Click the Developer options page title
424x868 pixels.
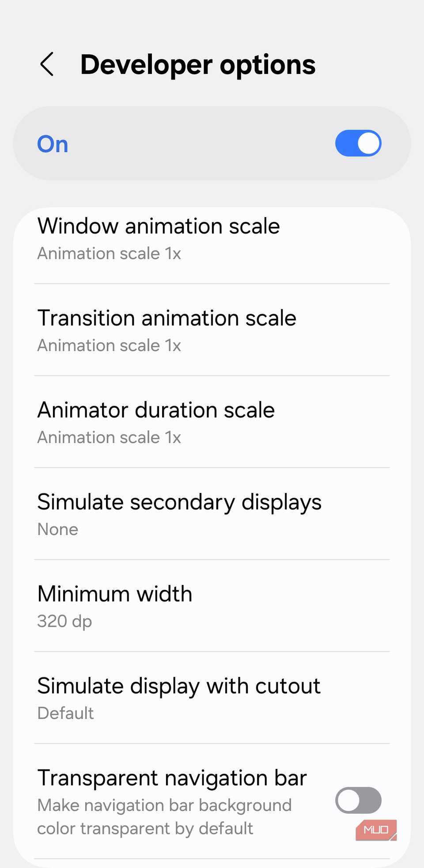[x=198, y=65]
